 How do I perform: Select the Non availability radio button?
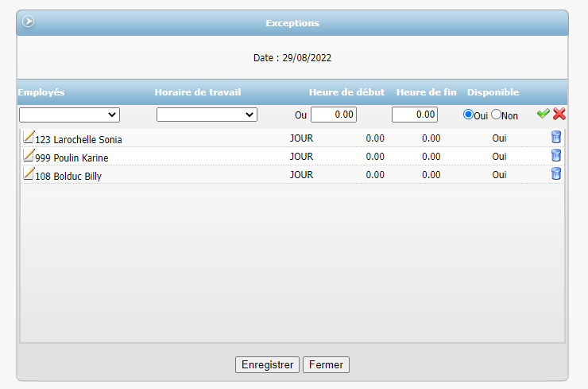(497, 115)
